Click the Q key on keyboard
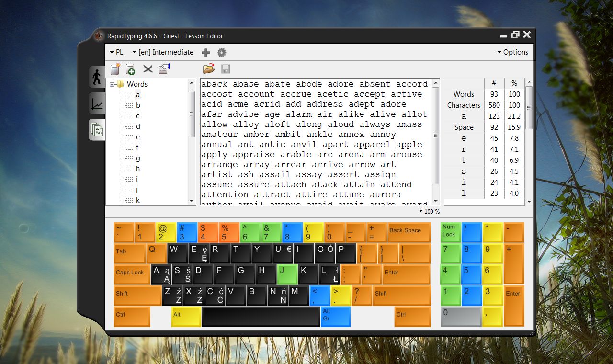The height and width of the screenshot is (364, 613). [x=157, y=253]
